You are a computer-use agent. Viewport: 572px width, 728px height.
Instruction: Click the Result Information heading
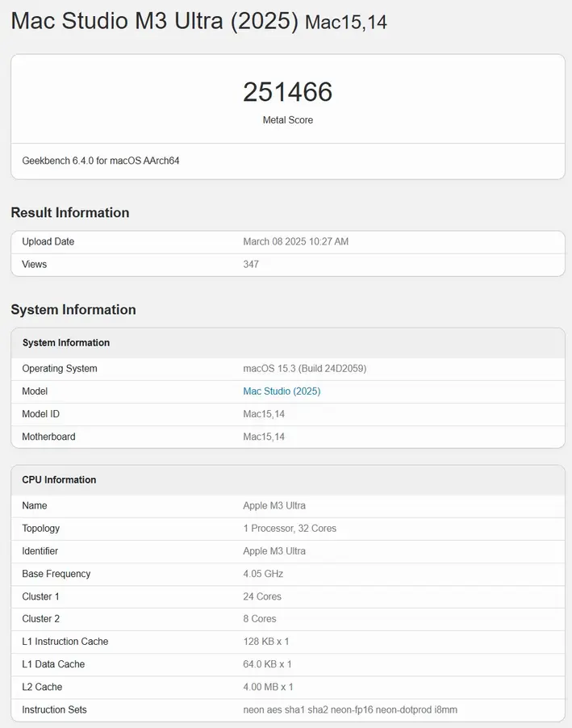point(70,212)
